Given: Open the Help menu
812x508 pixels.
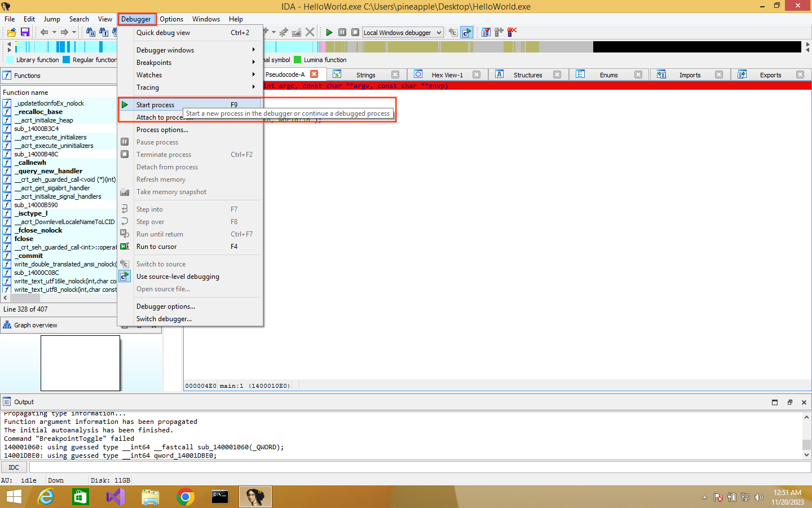Looking at the screenshot, I should click(236, 19).
